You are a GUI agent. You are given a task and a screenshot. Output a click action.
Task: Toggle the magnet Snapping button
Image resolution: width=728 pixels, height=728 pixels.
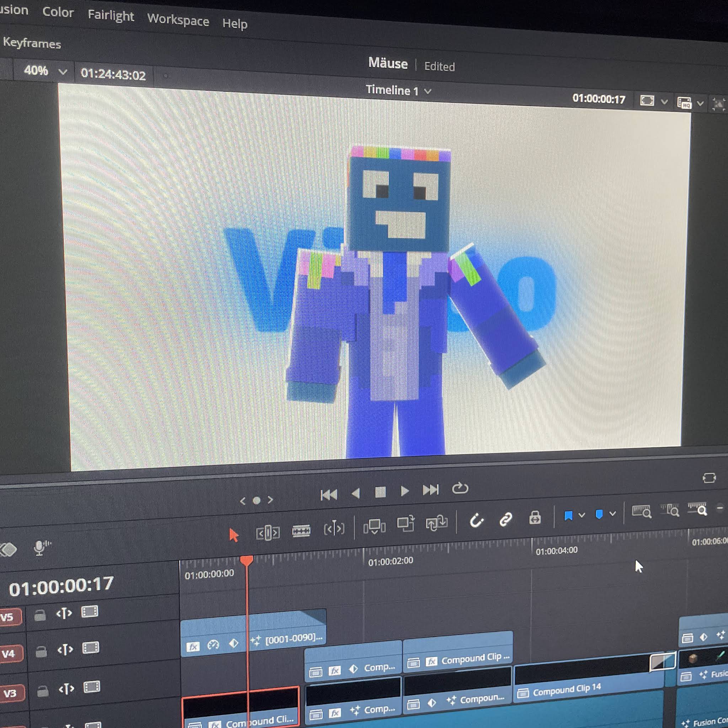[476, 520]
